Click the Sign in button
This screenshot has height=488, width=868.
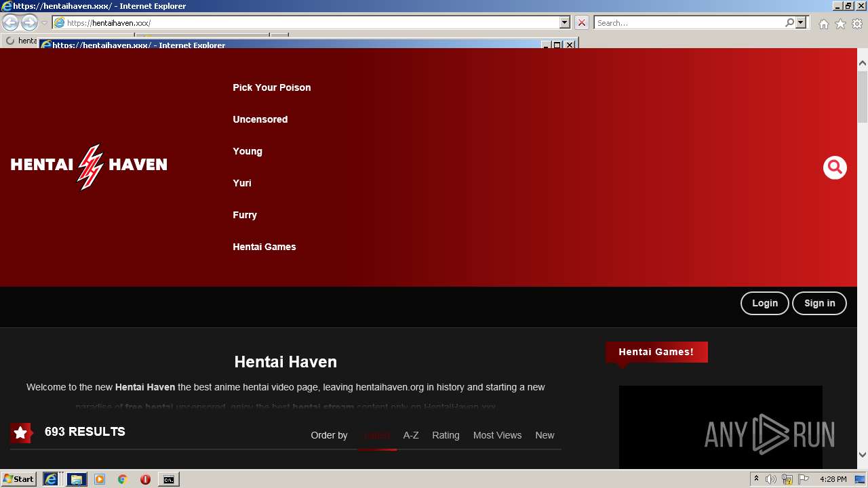click(819, 303)
